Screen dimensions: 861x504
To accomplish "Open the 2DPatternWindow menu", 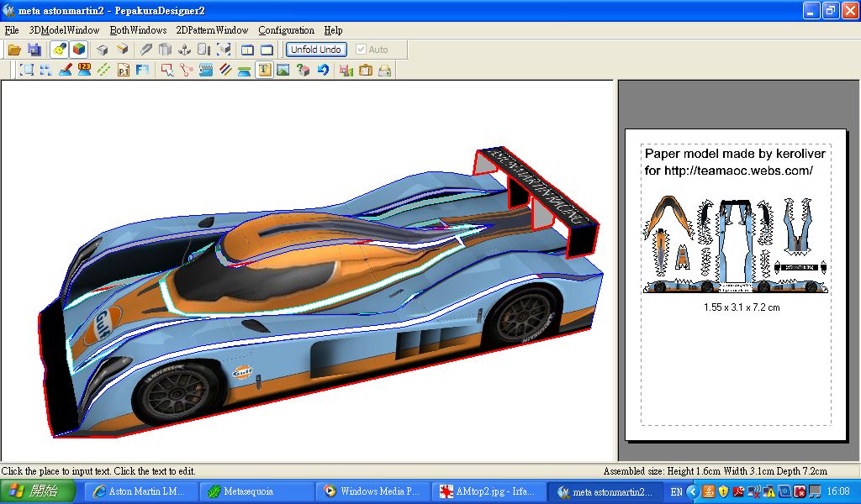I will pyautogui.click(x=212, y=30).
